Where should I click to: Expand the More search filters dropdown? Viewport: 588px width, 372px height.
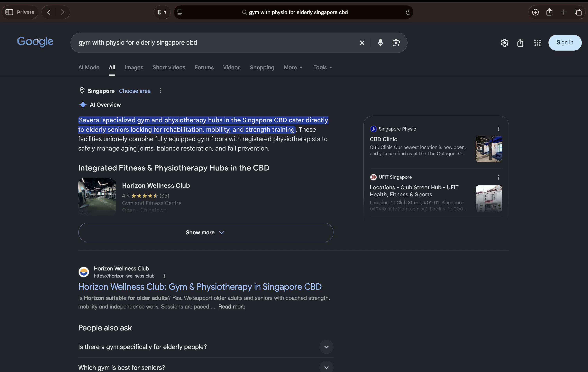pos(293,67)
